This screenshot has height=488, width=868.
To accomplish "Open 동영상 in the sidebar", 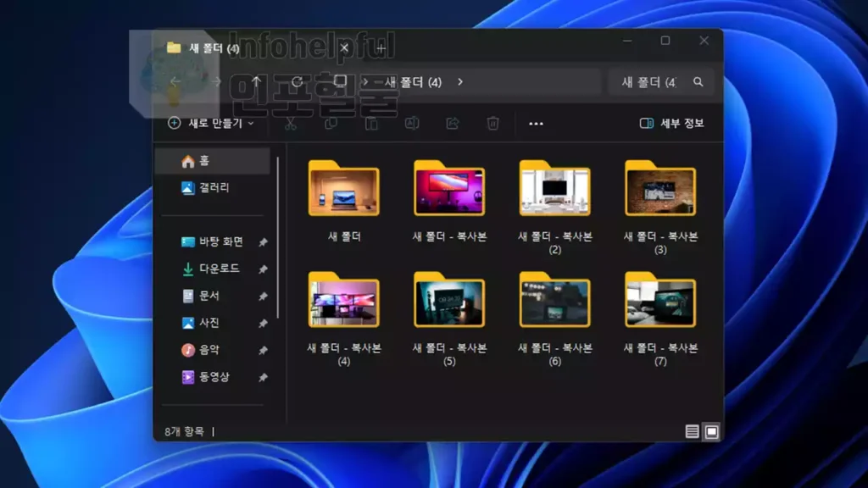I will pyautogui.click(x=212, y=377).
